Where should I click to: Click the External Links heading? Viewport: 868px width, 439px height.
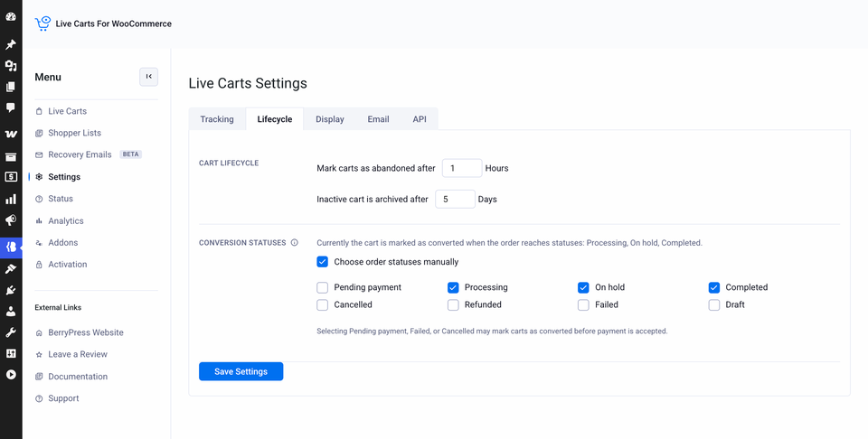pos(58,307)
